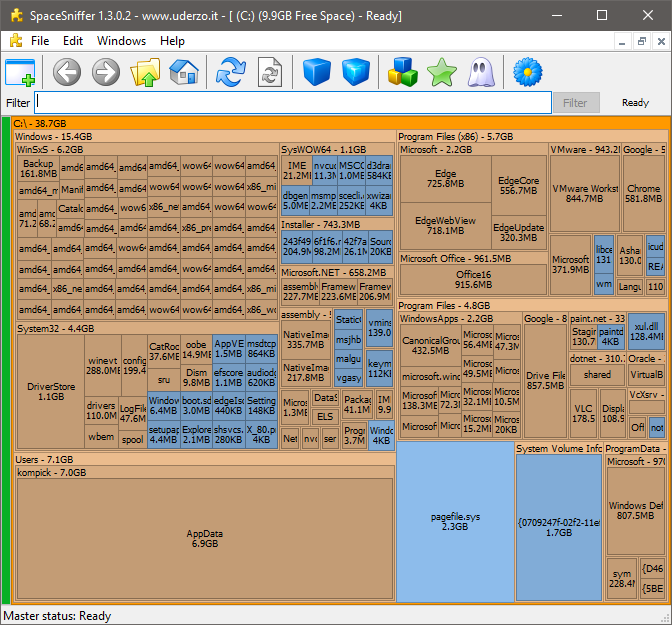Select the VMware Workstation 844.7MB block
Image resolution: width=672 pixels, height=625 pixels.
pyautogui.click(x=585, y=193)
